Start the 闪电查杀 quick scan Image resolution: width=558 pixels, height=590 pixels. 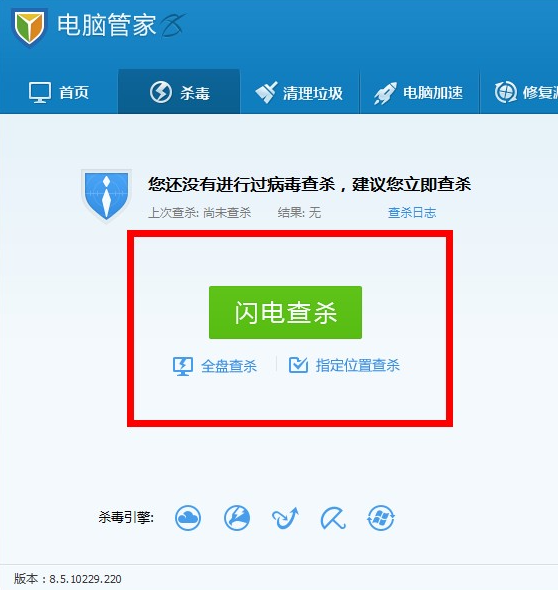pyautogui.click(x=285, y=312)
